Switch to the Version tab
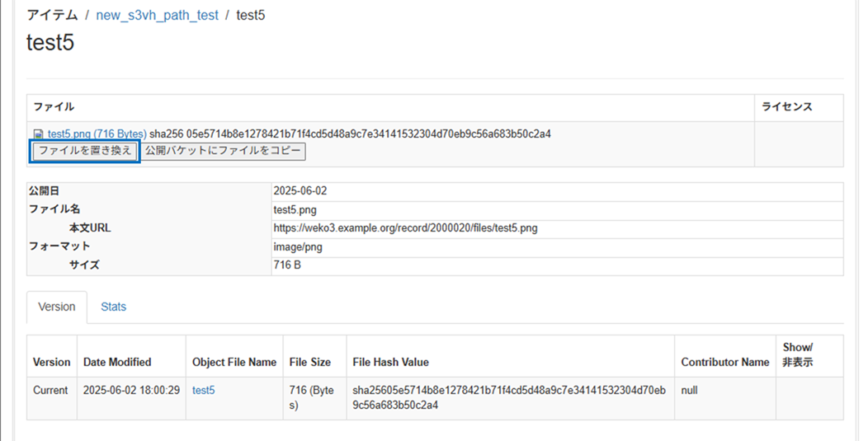 click(57, 307)
